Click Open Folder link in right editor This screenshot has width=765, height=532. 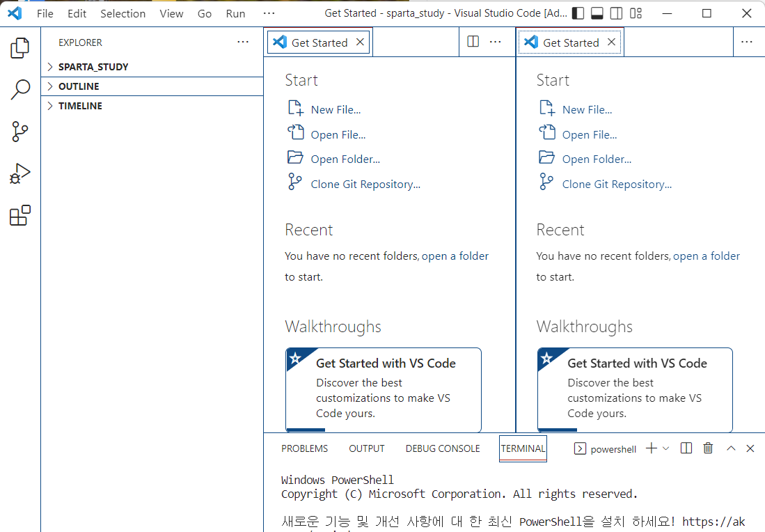pos(597,159)
